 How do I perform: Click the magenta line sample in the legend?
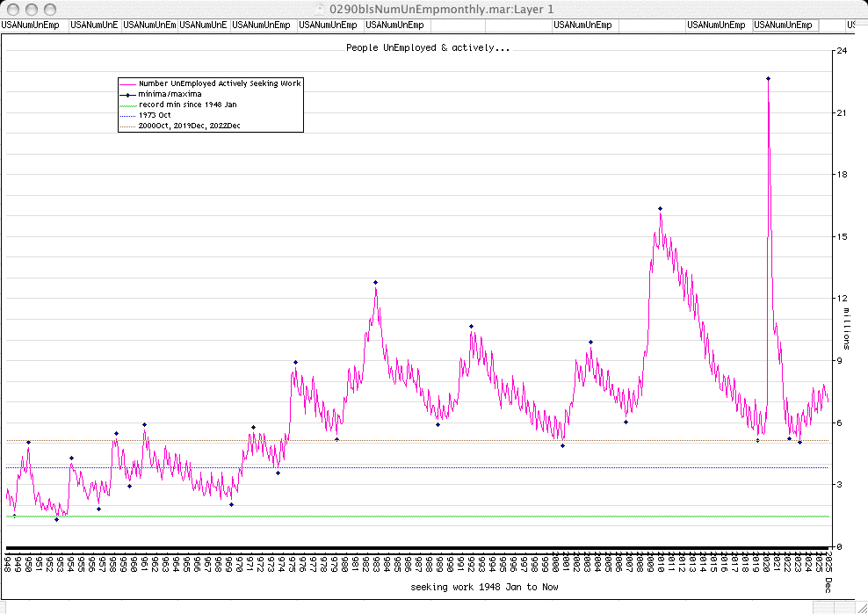click(127, 83)
